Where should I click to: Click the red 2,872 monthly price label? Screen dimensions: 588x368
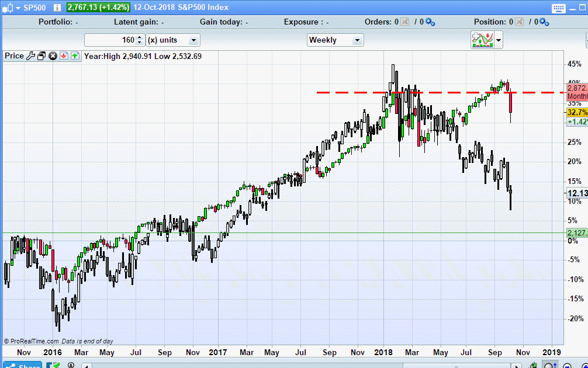[577, 92]
